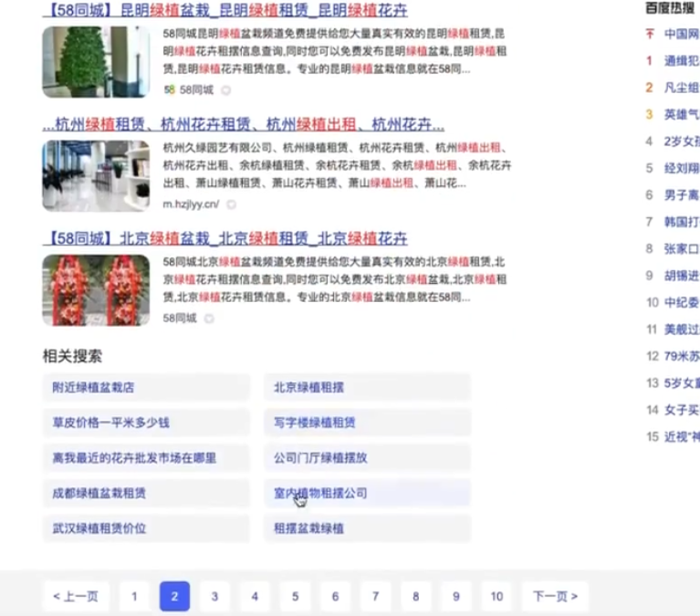Select related search 成都绿植盆栽租赁
The width and height of the screenshot is (700, 616).
[x=146, y=493]
